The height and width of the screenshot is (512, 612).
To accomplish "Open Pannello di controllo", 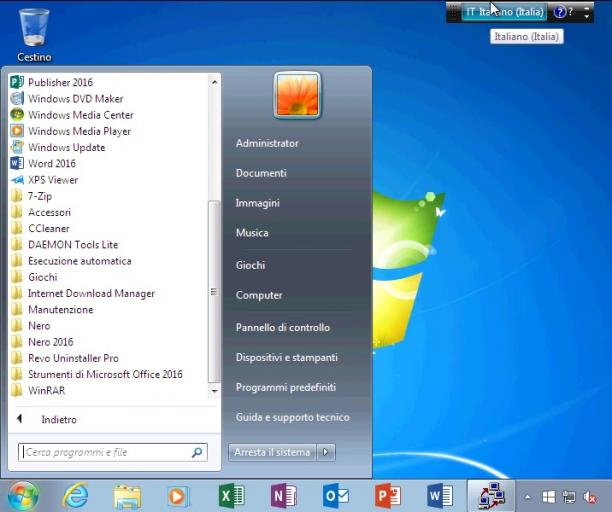I will [x=283, y=327].
